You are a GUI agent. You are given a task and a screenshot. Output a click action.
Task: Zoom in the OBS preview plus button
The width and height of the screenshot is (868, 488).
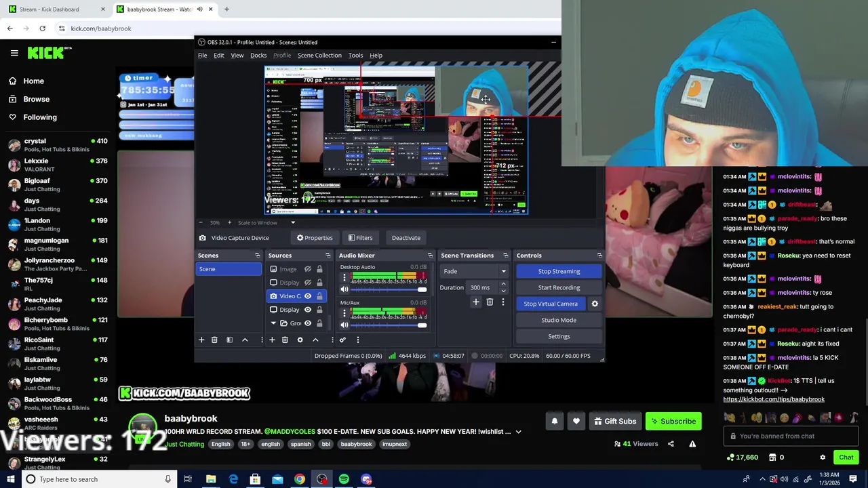(x=229, y=222)
